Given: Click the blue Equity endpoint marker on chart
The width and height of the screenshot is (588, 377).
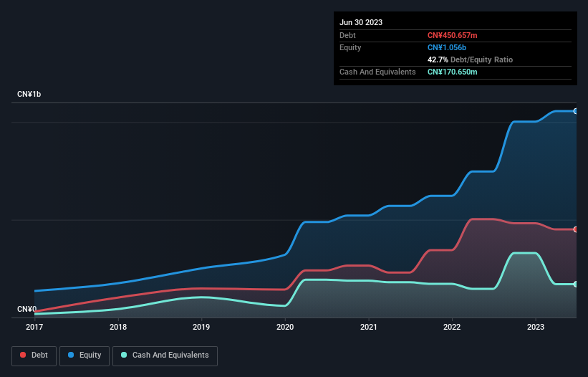Looking at the screenshot, I should point(576,111).
